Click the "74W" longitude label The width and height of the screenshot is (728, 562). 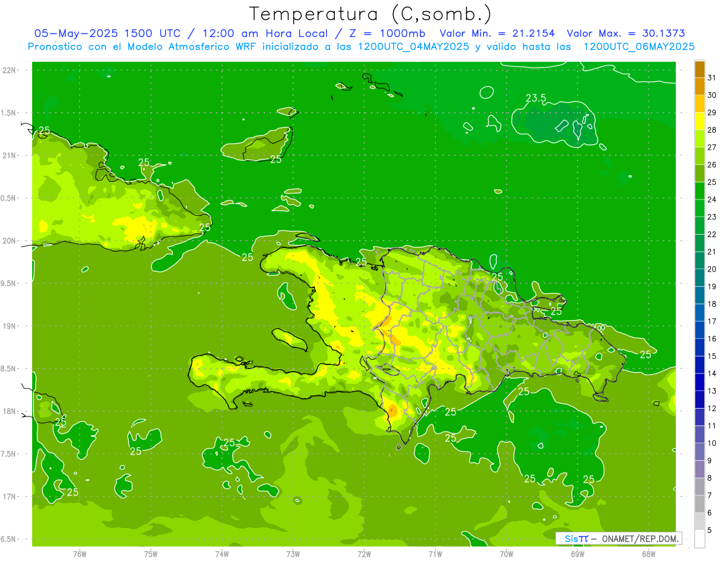(x=222, y=554)
